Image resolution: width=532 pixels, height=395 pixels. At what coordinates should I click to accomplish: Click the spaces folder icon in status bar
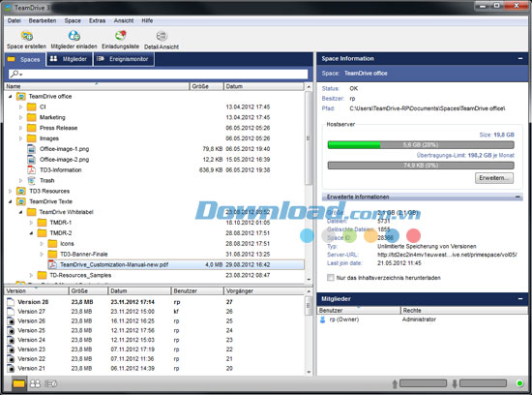pyautogui.click(x=18, y=383)
